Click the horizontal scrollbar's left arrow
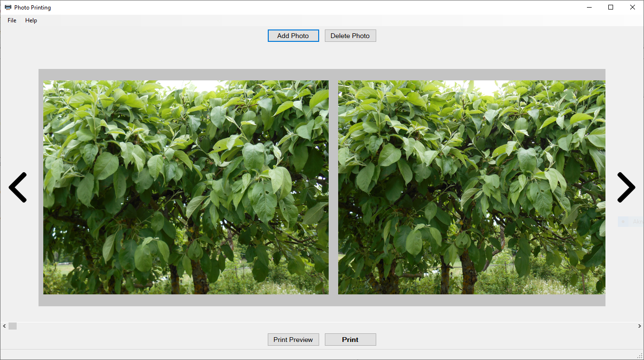The height and width of the screenshot is (360, 644). point(4,326)
